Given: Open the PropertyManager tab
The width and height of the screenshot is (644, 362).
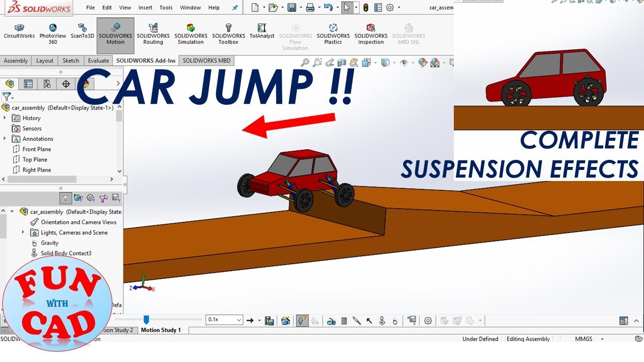Looking at the screenshot, I should pyautogui.click(x=28, y=83).
